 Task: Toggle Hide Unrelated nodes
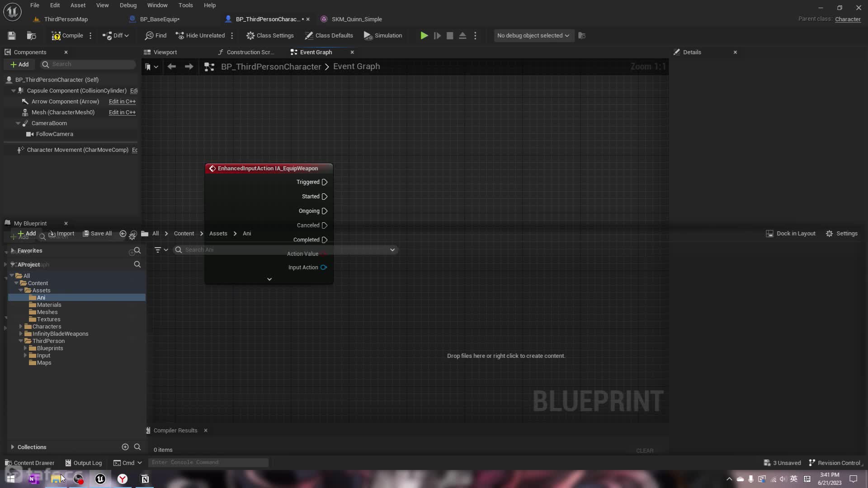[200, 36]
